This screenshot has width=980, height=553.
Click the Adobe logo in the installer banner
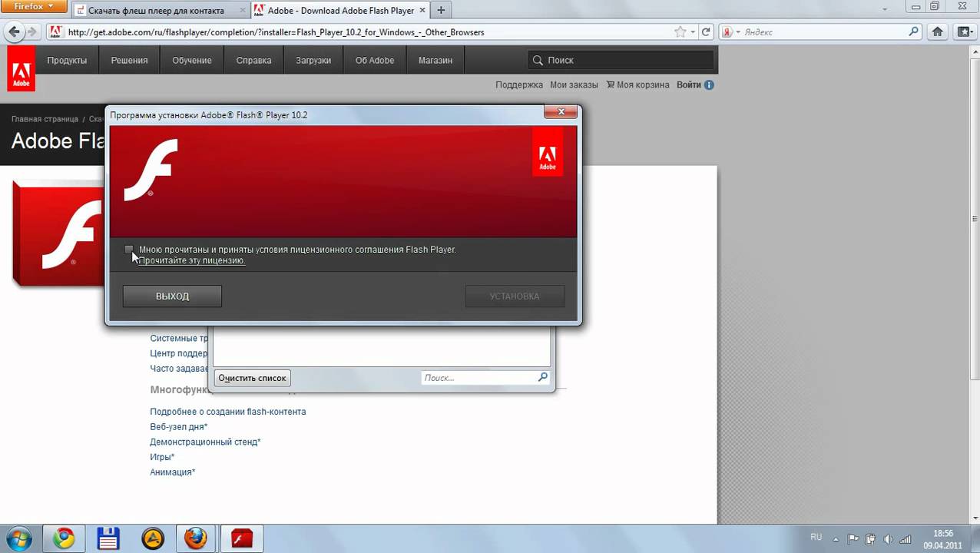(x=548, y=152)
